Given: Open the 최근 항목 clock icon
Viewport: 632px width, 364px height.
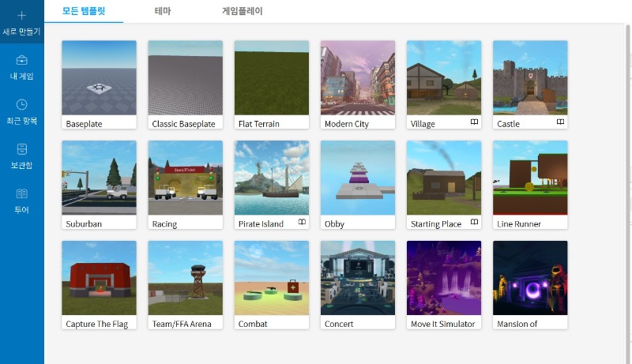Looking at the screenshot, I should [x=22, y=105].
